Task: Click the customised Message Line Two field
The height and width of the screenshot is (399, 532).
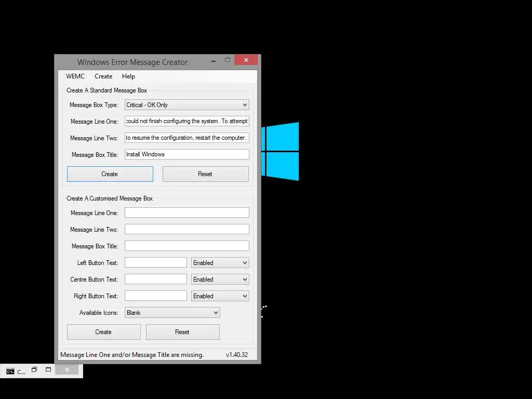Action: click(x=187, y=229)
